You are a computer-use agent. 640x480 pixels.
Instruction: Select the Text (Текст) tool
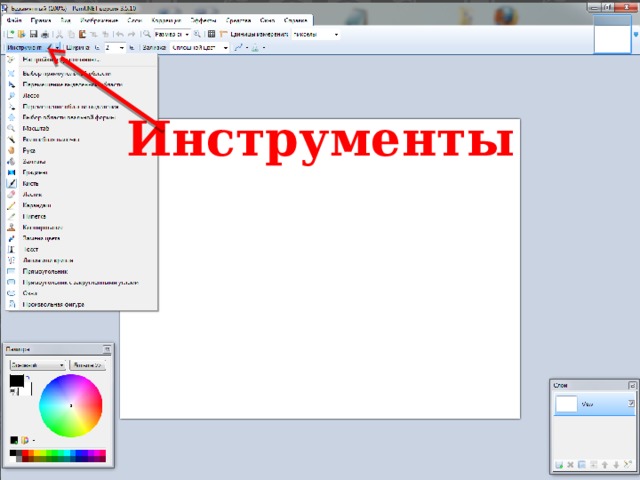click(82, 249)
